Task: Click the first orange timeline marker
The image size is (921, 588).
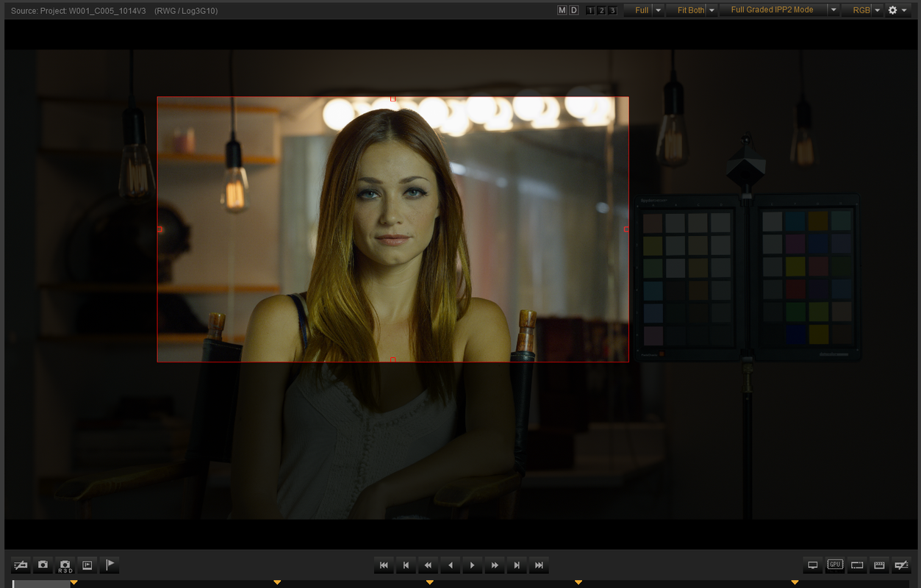Action: [74, 583]
